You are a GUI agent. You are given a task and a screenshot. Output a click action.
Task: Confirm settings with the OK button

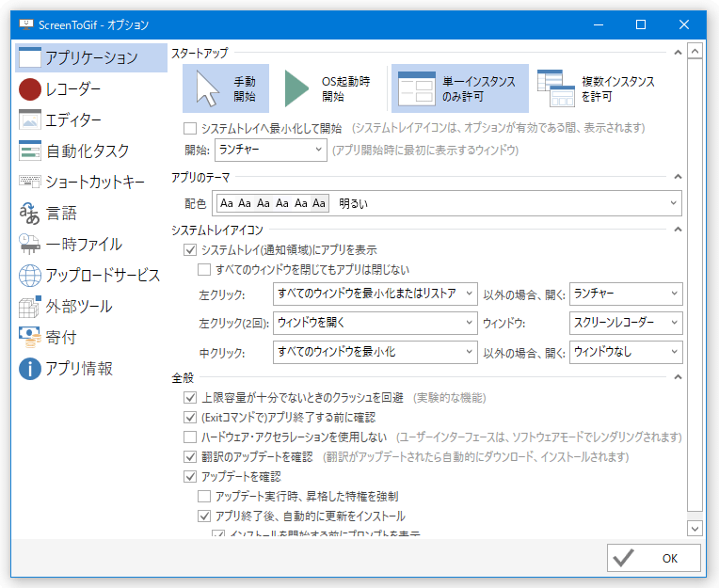click(x=654, y=558)
